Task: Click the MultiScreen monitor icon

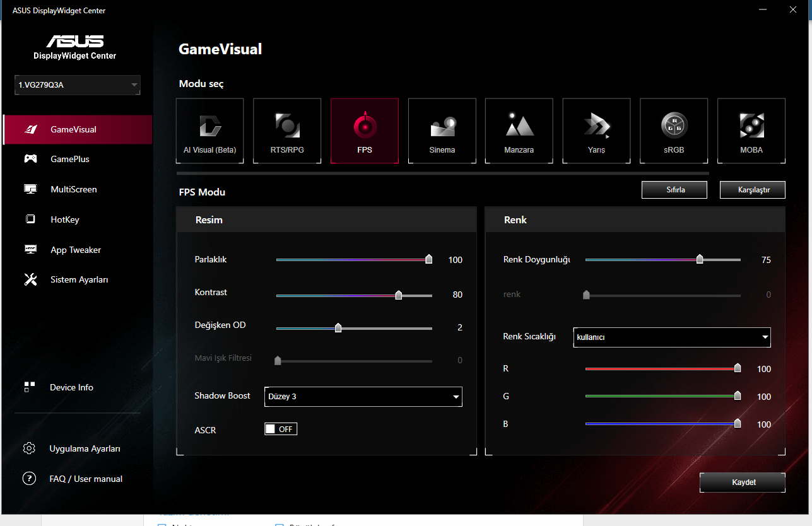Action: click(x=30, y=189)
